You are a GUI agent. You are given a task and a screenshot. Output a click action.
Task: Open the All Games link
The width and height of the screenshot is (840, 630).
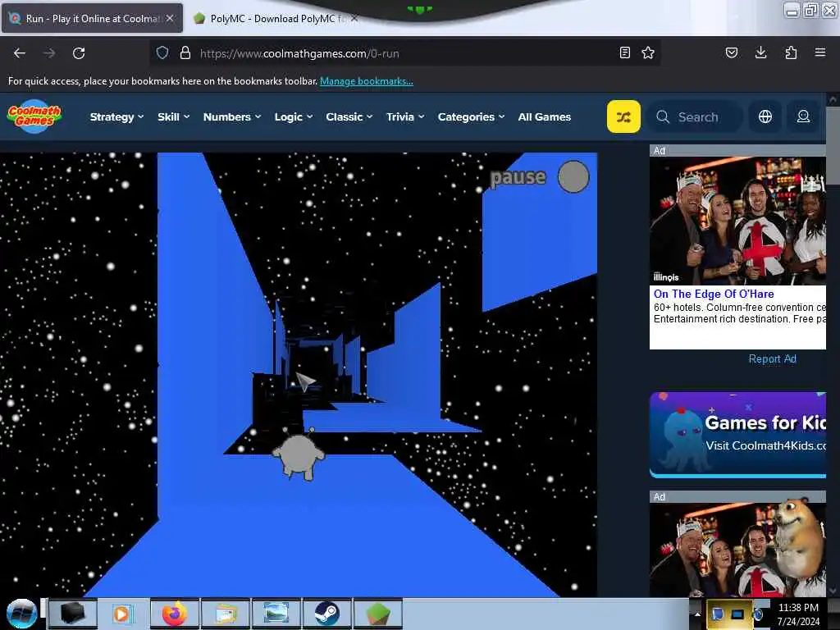(545, 116)
